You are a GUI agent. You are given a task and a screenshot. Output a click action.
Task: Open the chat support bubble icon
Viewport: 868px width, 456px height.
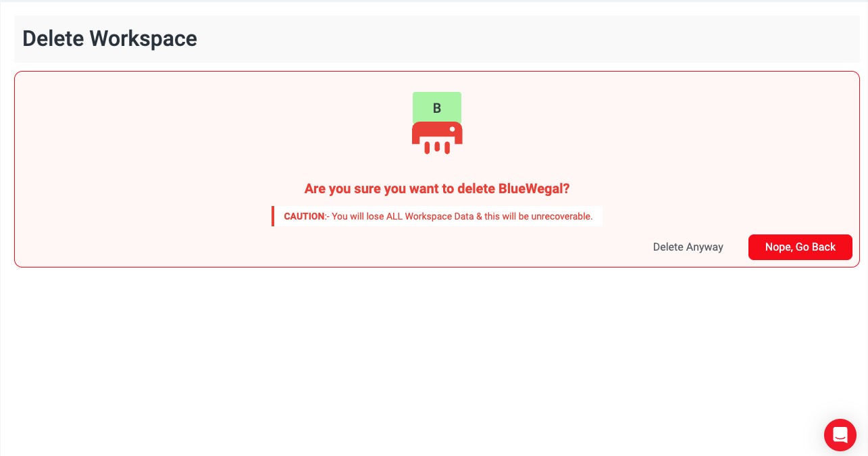[x=840, y=434]
